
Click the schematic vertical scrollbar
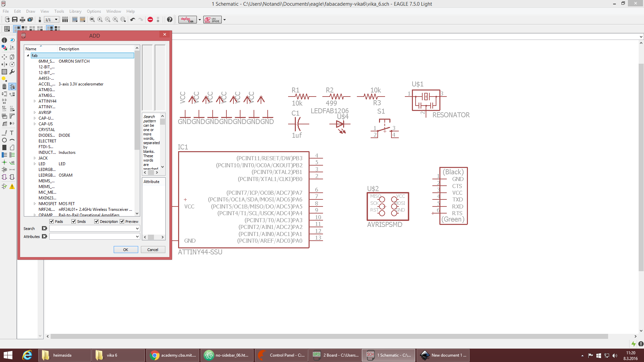tap(641, 167)
